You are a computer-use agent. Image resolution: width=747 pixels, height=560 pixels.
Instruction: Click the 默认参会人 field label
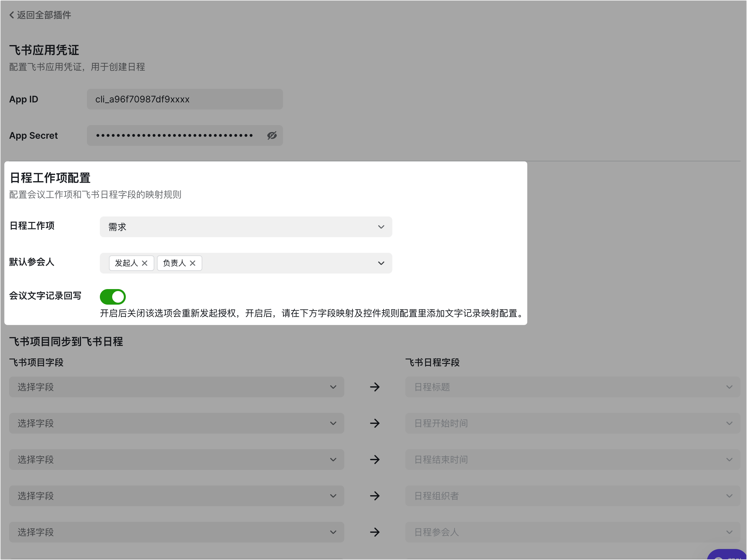[32, 262]
